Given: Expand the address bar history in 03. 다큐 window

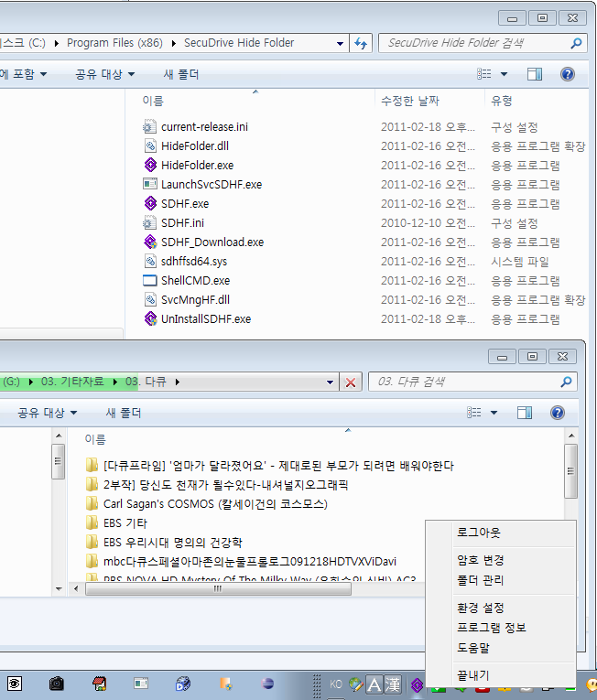Looking at the screenshot, I should [331, 382].
